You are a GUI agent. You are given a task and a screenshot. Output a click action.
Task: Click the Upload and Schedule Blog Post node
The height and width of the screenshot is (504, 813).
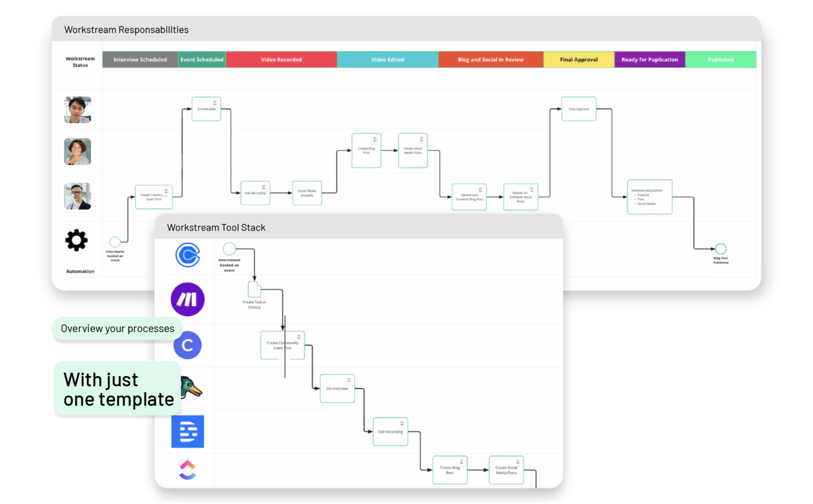[469, 197]
